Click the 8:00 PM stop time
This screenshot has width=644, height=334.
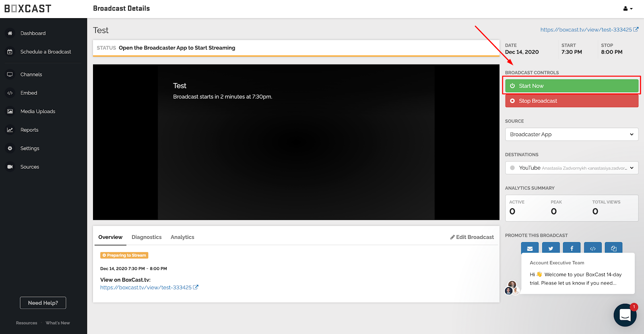[612, 52]
